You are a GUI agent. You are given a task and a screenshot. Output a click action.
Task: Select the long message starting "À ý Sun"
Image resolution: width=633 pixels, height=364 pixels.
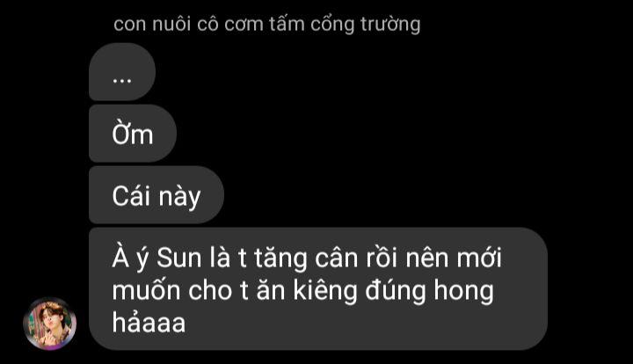(317, 289)
